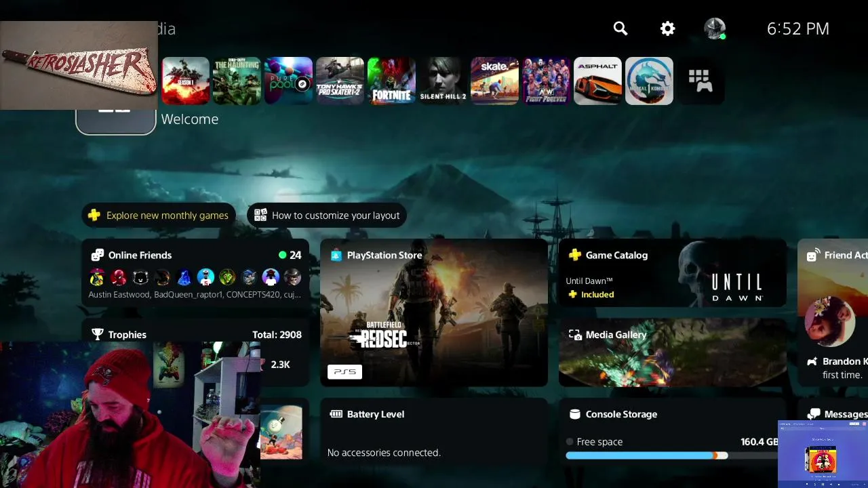This screenshot has width=868, height=488.
Task: Click the Game Catalog plus icon
Action: click(x=575, y=256)
